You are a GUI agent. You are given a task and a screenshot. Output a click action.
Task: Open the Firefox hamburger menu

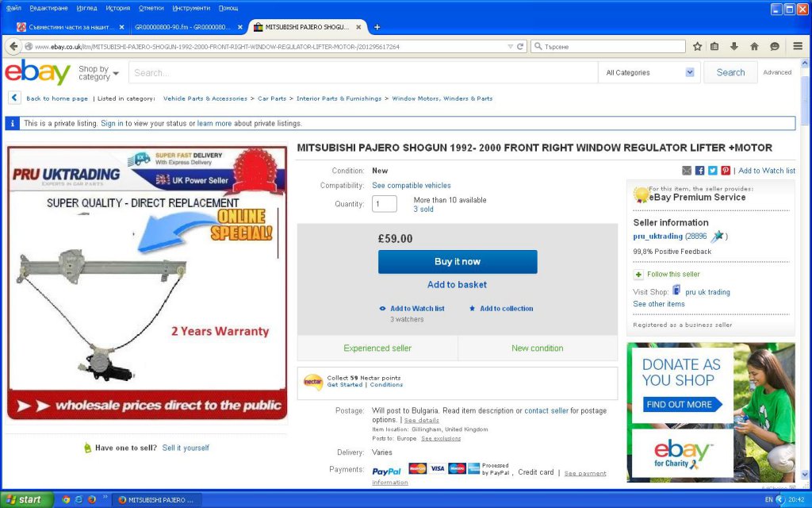798,47
